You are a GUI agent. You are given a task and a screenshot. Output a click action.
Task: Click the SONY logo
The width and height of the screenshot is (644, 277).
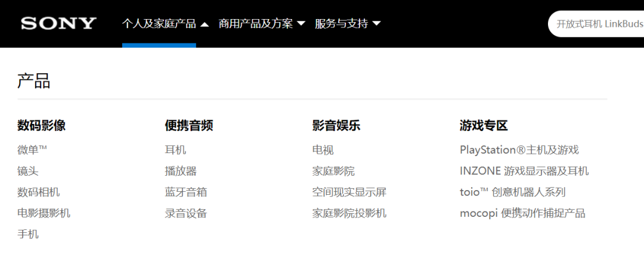pos(58,23)
